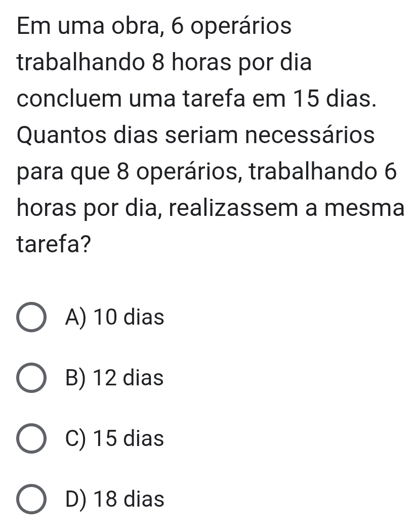The height and width of the screenshot is (532, 414).
Task: Click the answer text 'B) 12 dias'
Action: coord(115,378)
